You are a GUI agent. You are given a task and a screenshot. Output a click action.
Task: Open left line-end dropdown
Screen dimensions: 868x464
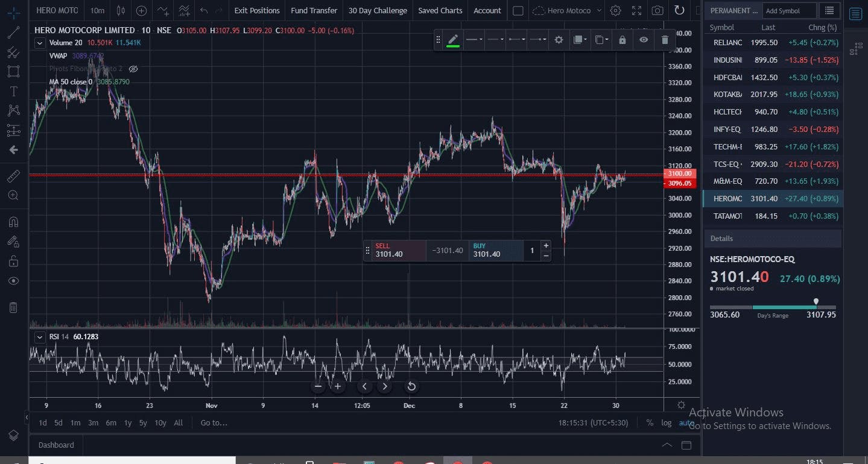point(516,40)
